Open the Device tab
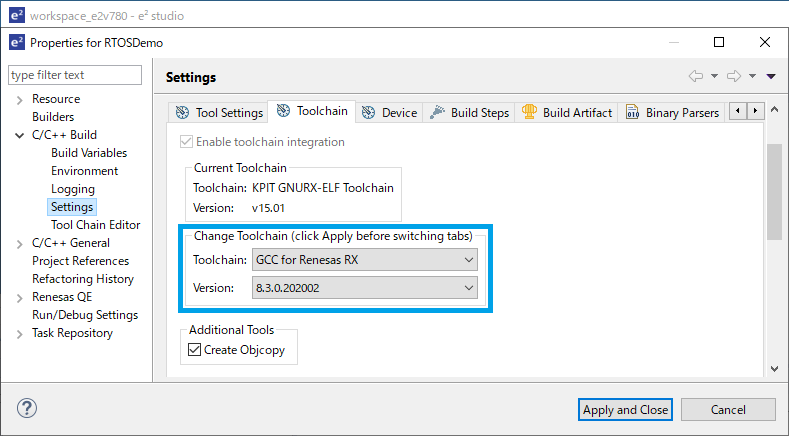 [x=389, y=112]
